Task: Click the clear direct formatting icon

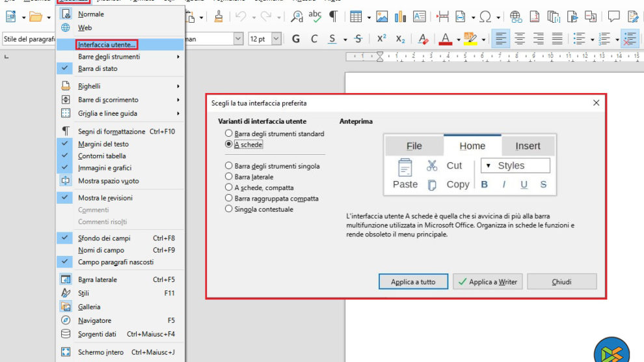Action: click(423, 39)
